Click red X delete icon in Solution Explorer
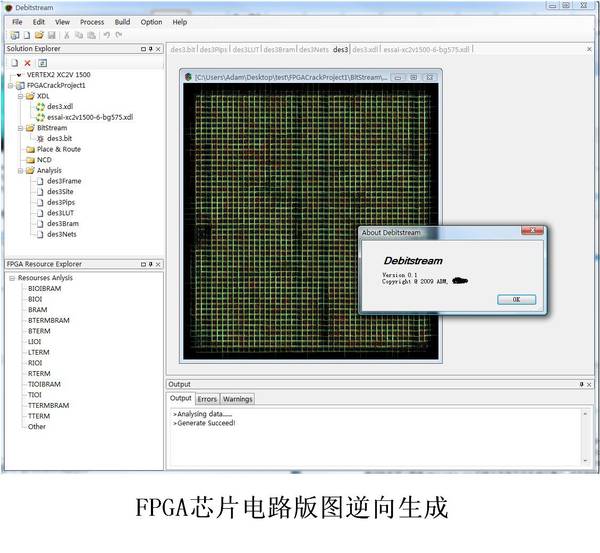 28,62
